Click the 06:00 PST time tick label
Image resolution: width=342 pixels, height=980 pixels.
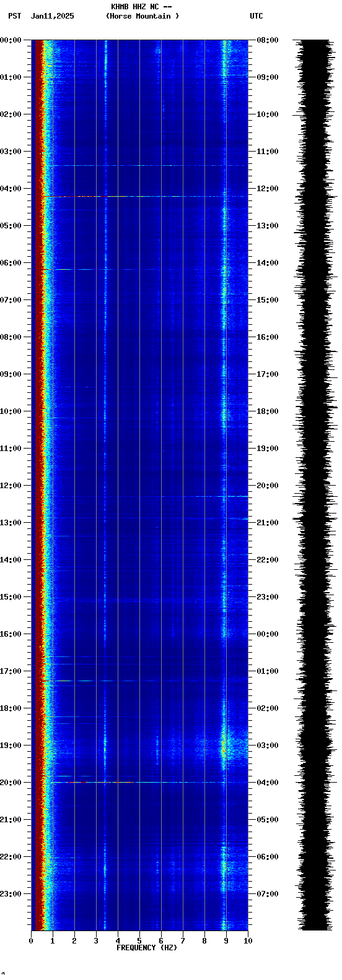[x=11, y=263]
